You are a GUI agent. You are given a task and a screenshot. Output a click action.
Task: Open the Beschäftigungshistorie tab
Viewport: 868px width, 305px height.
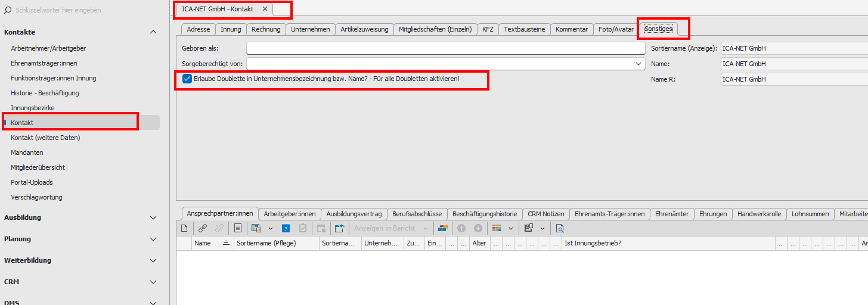tap(485, 214)
